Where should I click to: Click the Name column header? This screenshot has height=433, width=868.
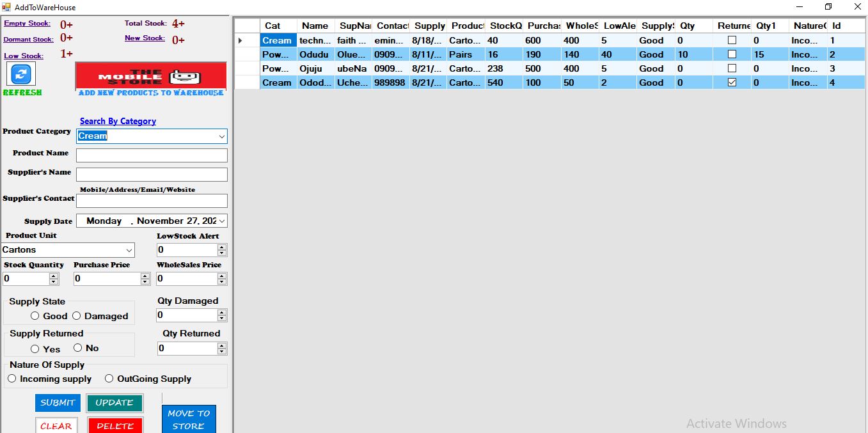pyautogui.click(x=315, y=26)
